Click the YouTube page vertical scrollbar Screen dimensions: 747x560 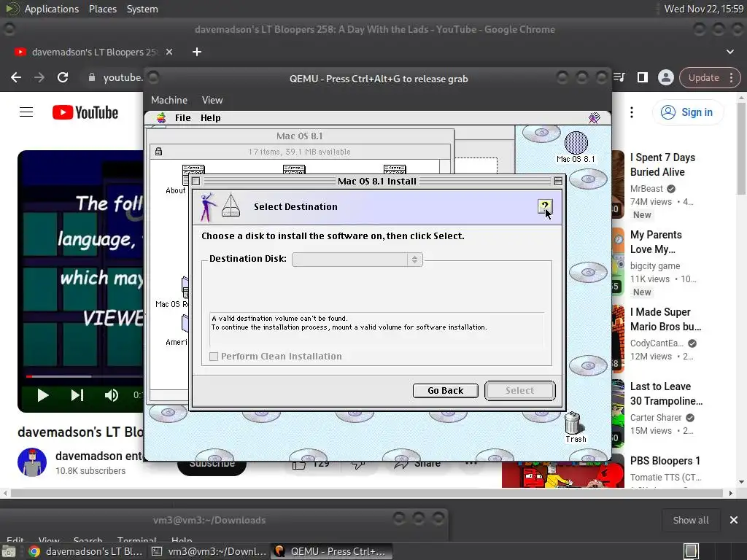coord(741,149)
